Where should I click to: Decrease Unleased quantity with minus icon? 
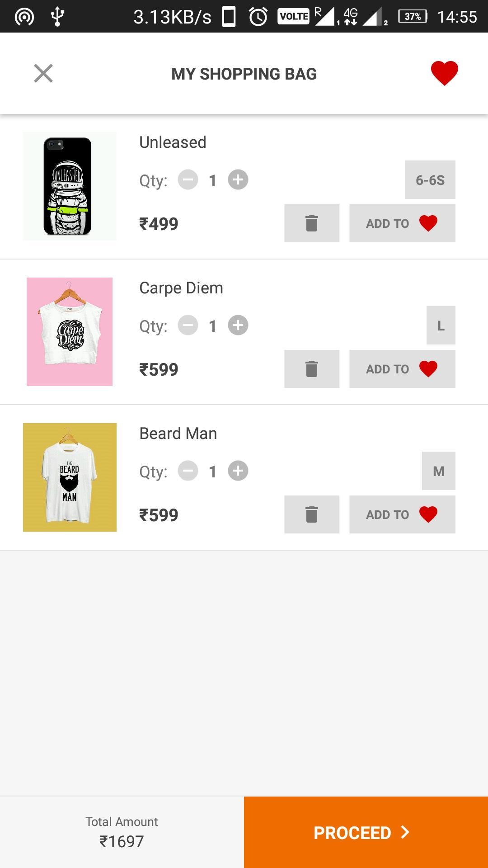188,180
